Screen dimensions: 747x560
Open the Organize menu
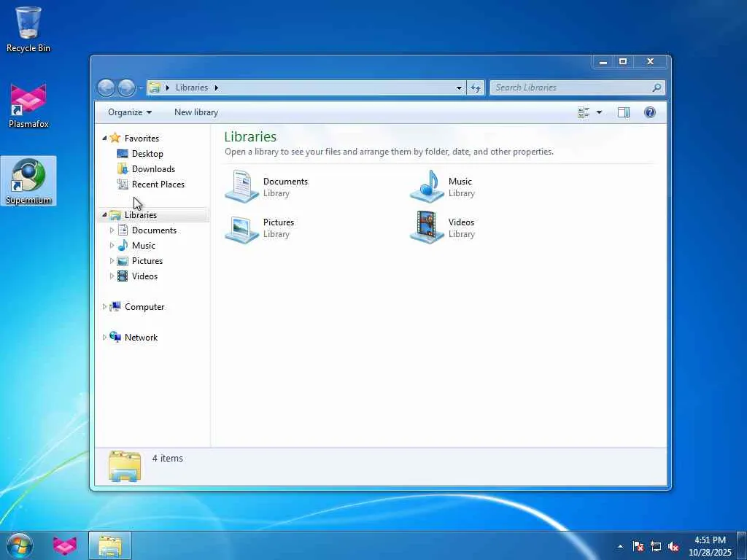pyautogui.click(x=130, y=112)
